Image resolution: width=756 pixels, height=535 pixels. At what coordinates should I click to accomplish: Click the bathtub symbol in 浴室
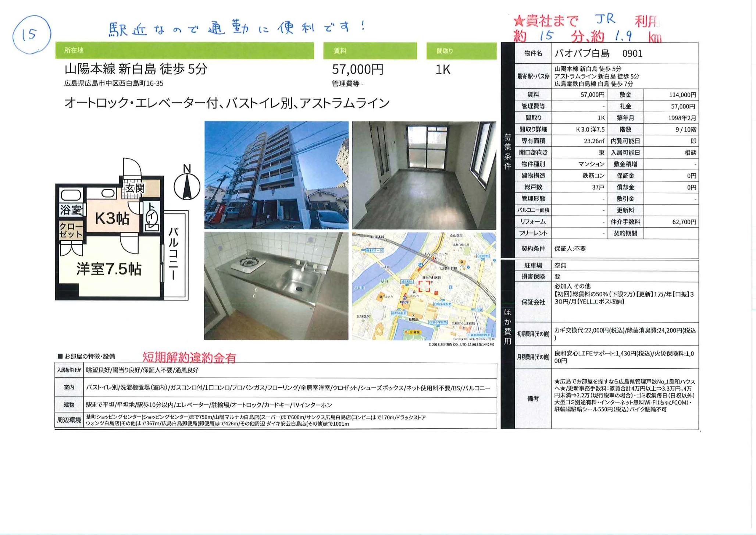(71, 195)
